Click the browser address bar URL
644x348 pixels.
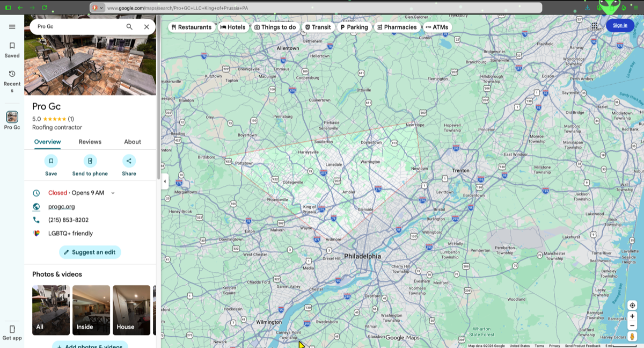pos(177,8)
